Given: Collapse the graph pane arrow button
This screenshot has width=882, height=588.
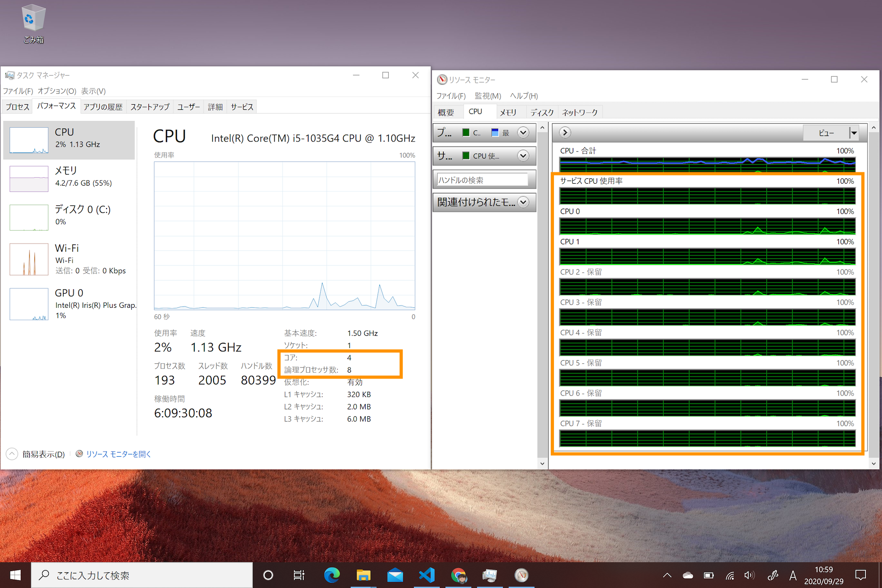Looking at the screenshot, I should click(x=565, y=133).
